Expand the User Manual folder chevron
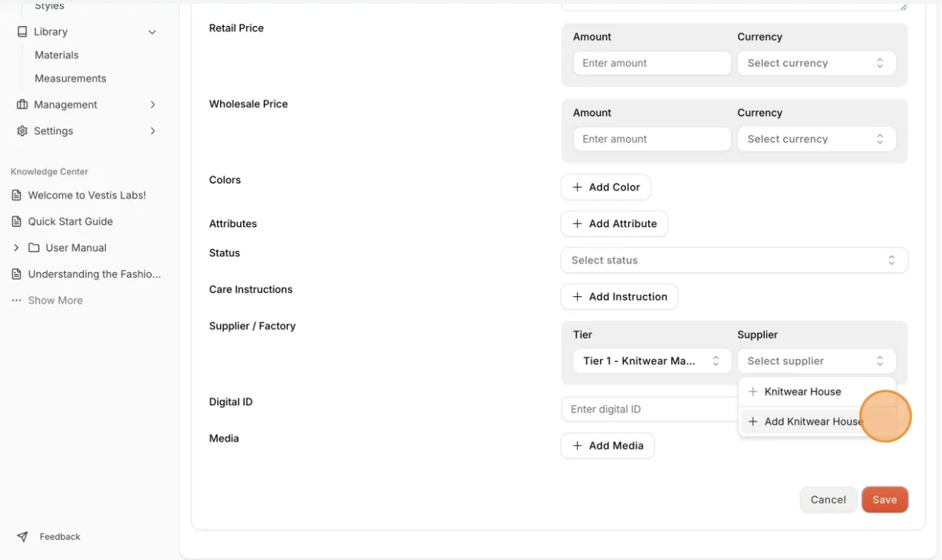Viewport: 942px width, 560px height. [x=16, y=248]
